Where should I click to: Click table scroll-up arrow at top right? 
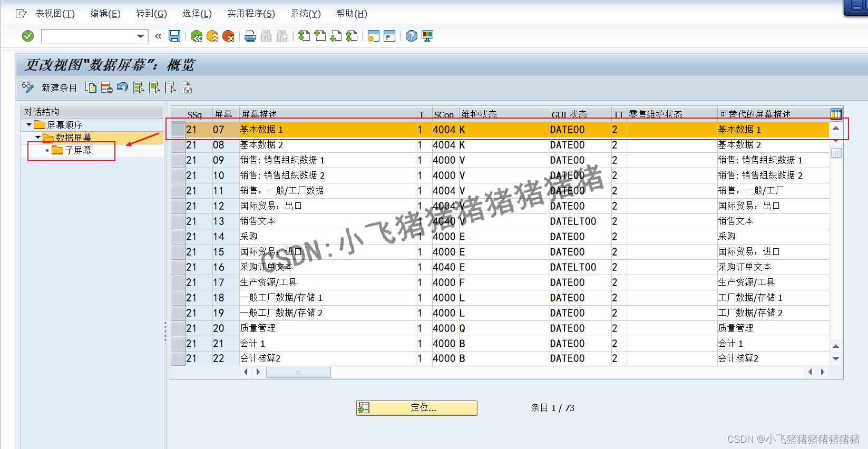(836, 128)
